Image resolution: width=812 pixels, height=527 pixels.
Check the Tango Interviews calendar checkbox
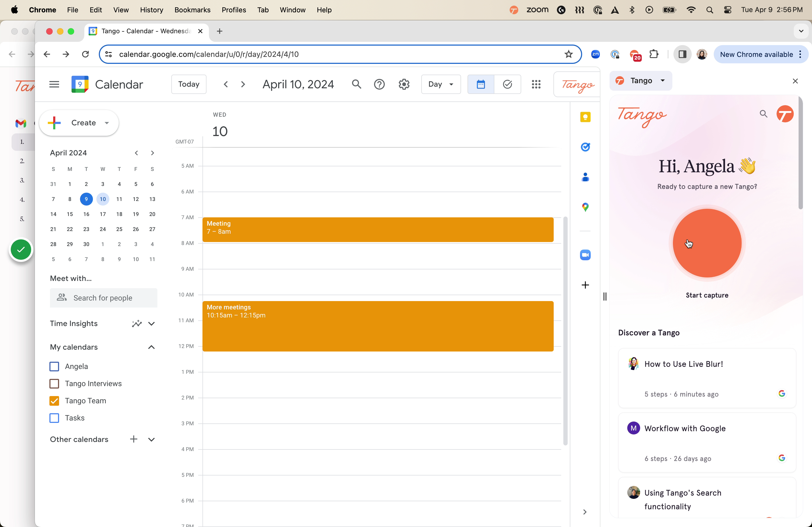click(x=54, y=383)
